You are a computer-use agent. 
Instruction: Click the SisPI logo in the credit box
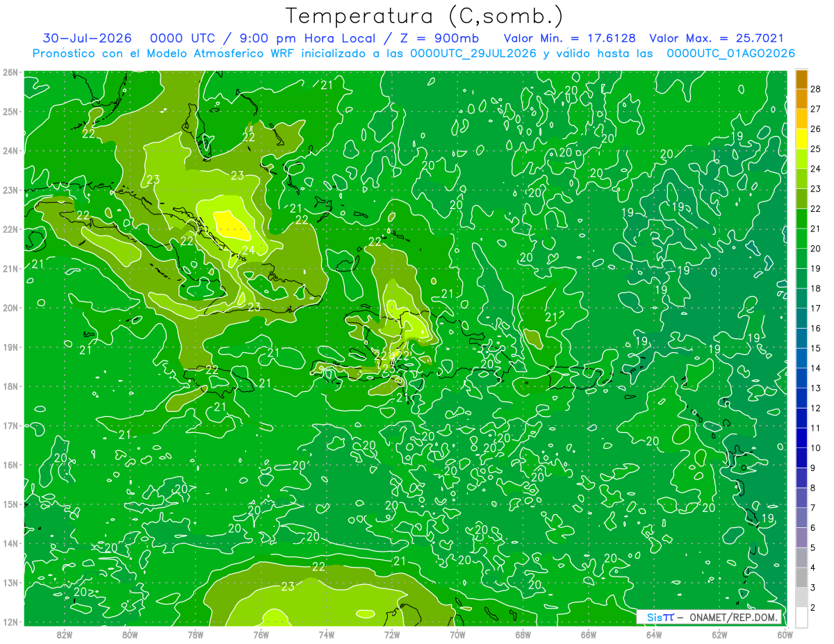(x=660, y=617)
